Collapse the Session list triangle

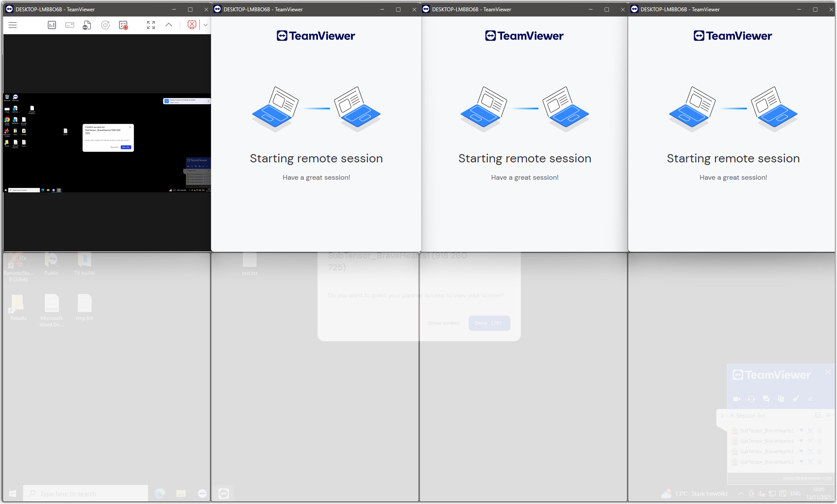point(732,415)
